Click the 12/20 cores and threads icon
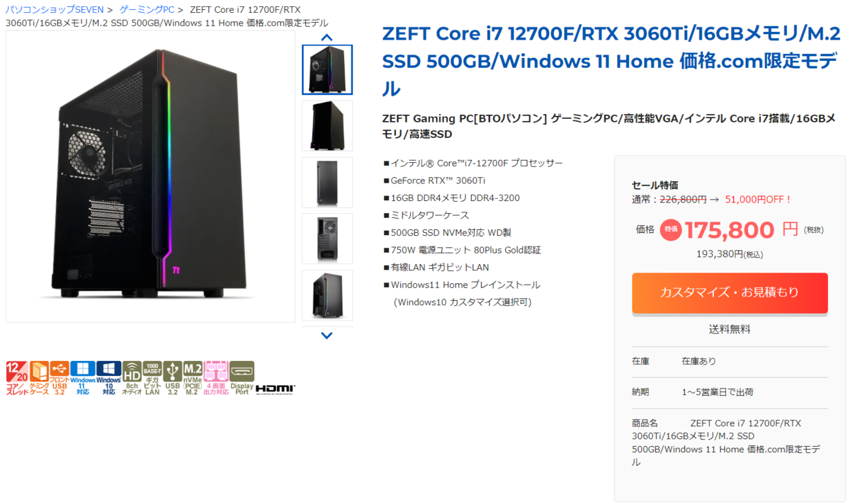Screen dimensions: 850x504 pyautogui.click(x=17, y=378)
